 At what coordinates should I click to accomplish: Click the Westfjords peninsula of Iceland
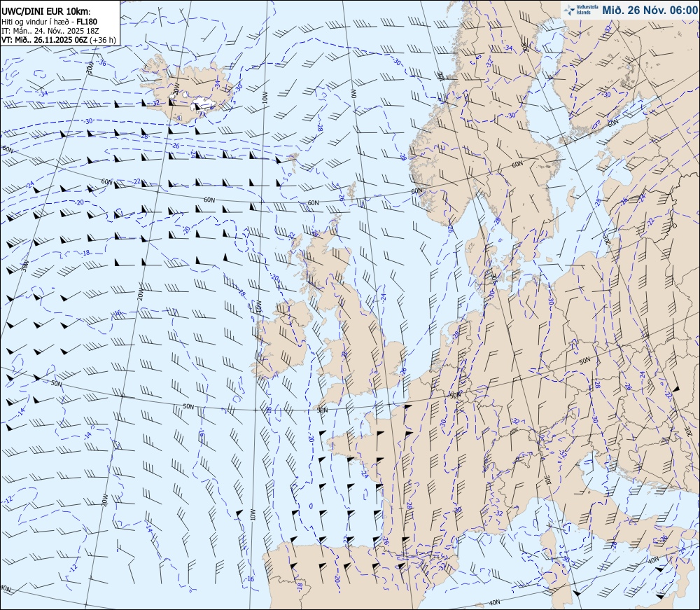coord(154,66)
